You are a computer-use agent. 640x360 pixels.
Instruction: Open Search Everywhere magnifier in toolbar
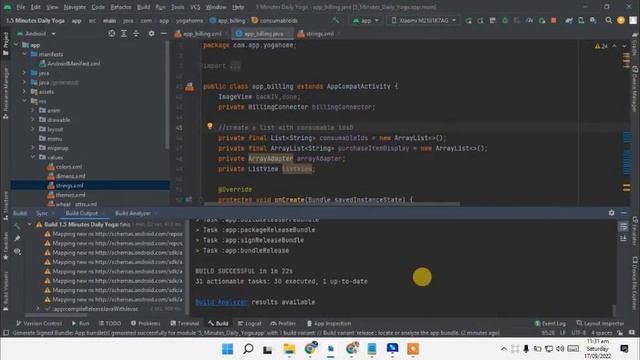point(609,20)
